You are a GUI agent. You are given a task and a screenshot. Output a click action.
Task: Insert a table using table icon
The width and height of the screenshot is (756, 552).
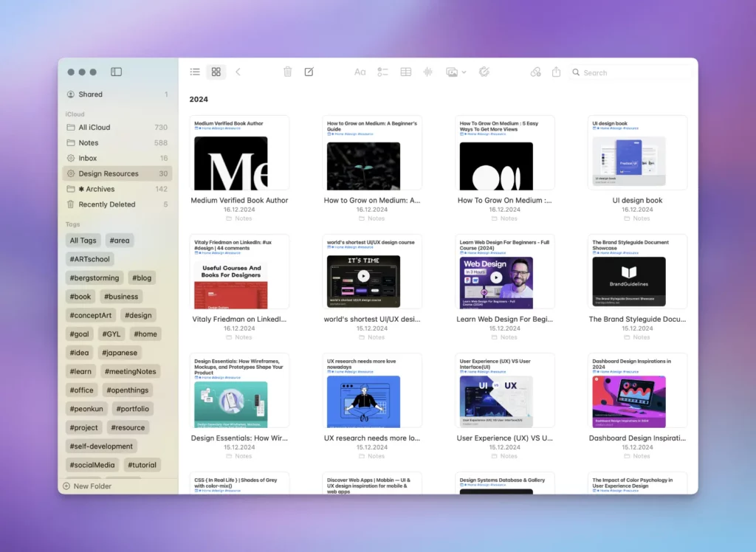(405, 72)
